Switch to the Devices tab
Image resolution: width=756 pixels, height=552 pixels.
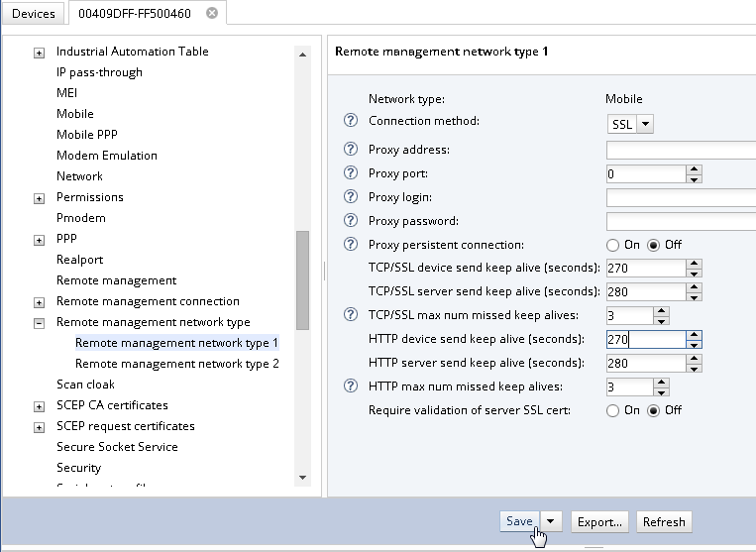pos(34,14)
